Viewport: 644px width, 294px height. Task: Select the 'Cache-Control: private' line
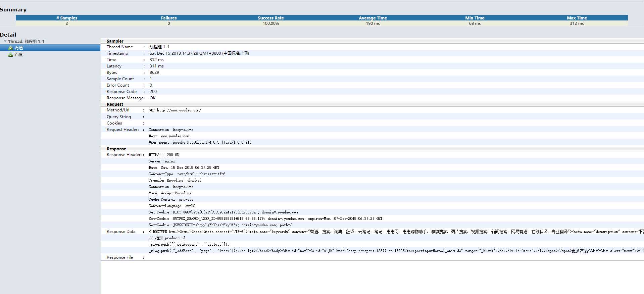(171, 199)
